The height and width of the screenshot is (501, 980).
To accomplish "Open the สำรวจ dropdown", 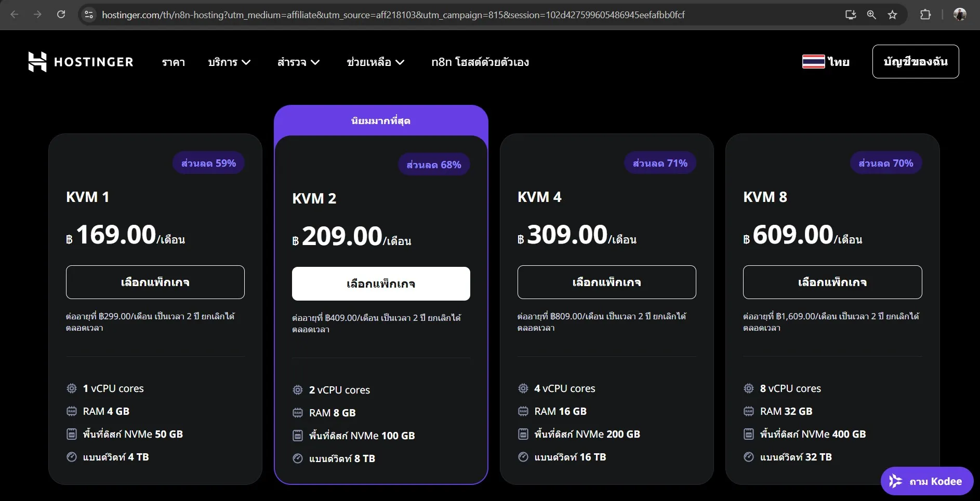I will 299,62.
